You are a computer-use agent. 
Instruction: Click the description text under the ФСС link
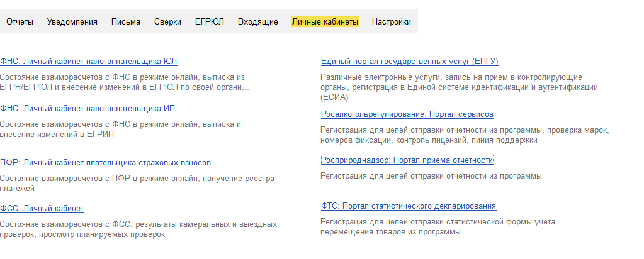coord(138,229)
